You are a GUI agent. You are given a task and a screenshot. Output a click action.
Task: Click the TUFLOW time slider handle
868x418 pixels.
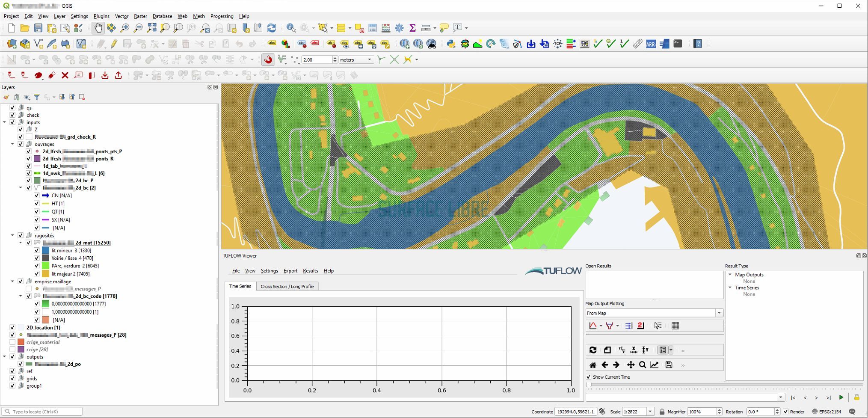(x=589, y=385)
